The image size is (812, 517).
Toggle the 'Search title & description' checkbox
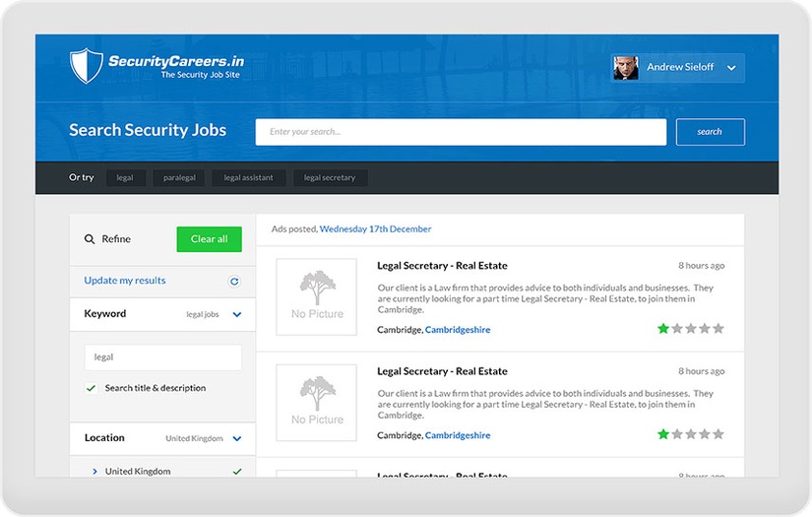(x=92, y=388)
